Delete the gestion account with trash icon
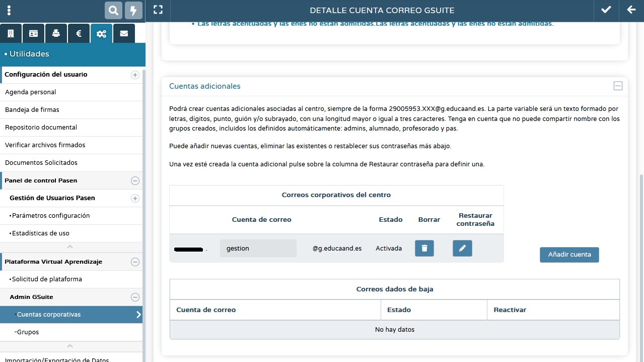644x362 pixels. [424, 248]
